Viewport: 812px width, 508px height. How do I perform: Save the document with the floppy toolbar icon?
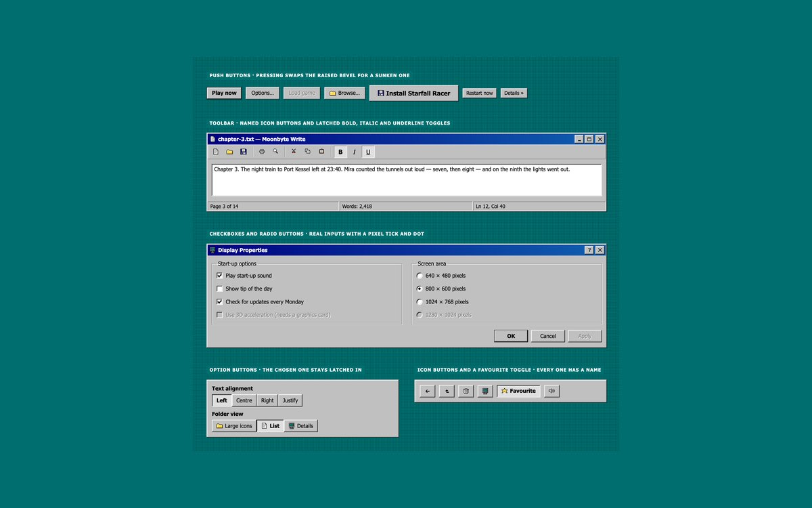(243, 152)
